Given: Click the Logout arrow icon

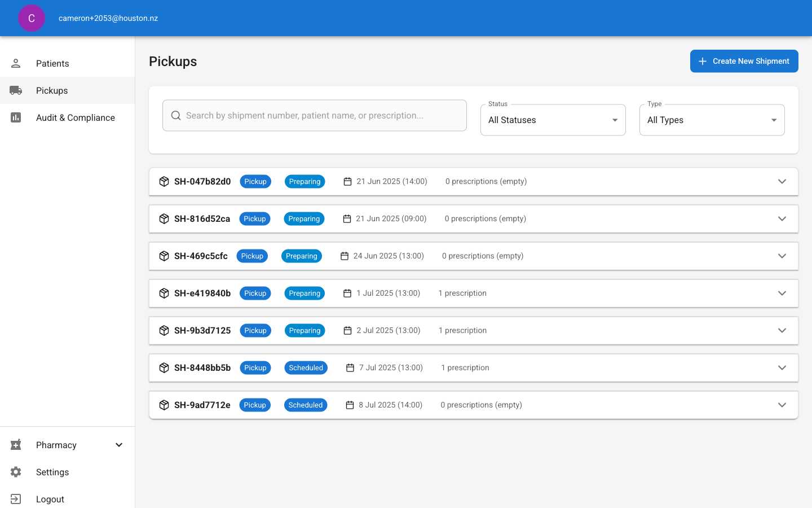Looking at the screenshot, I should tap(16, 499).
